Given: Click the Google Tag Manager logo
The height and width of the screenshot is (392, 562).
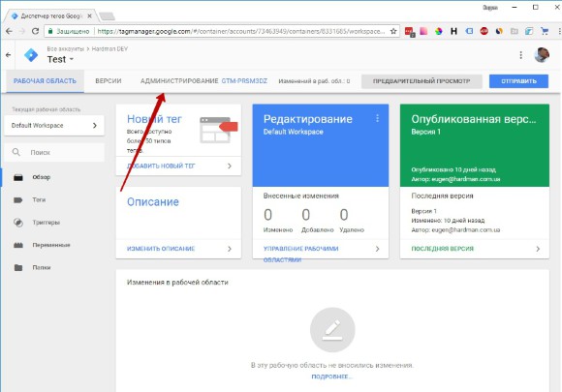Looking at the screenshot, I should (31, 55).
